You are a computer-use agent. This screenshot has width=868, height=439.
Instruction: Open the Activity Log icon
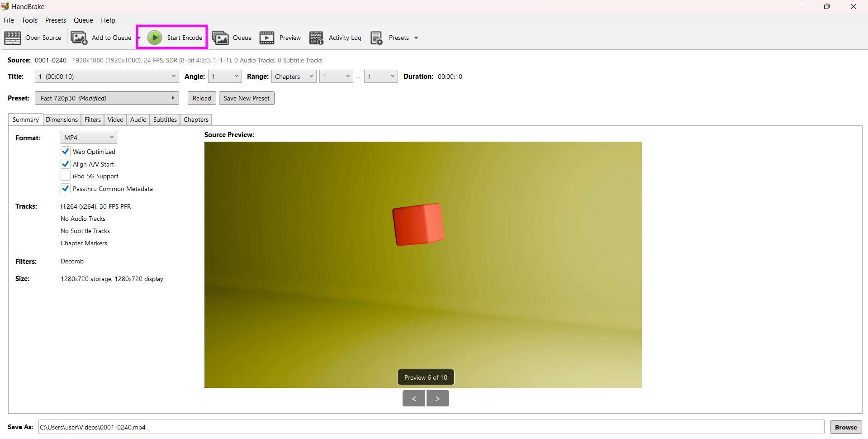coord(316,38)
